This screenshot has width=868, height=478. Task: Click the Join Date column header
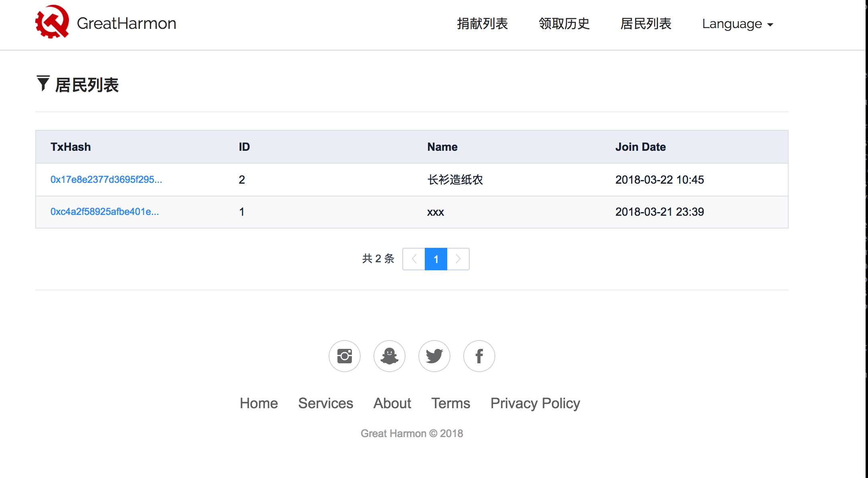(x=640, y=147)
